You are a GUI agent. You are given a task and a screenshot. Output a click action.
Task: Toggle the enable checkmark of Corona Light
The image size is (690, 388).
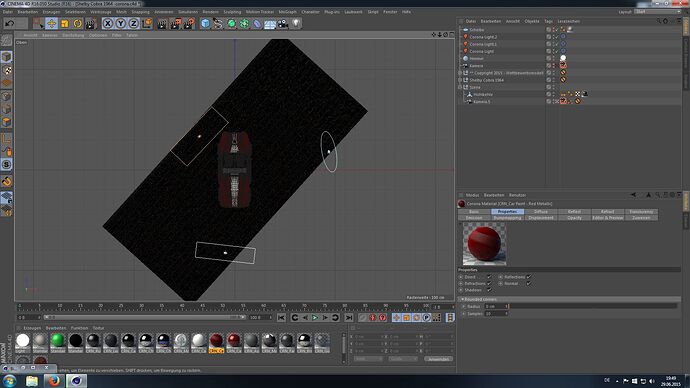[x=557, y=51]
